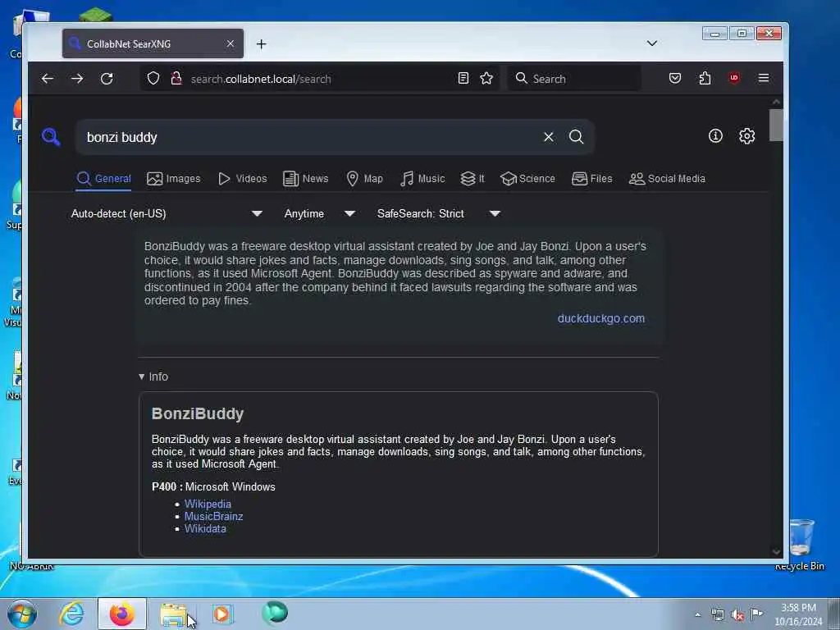Show hidden system tray icons

(697, 614)
